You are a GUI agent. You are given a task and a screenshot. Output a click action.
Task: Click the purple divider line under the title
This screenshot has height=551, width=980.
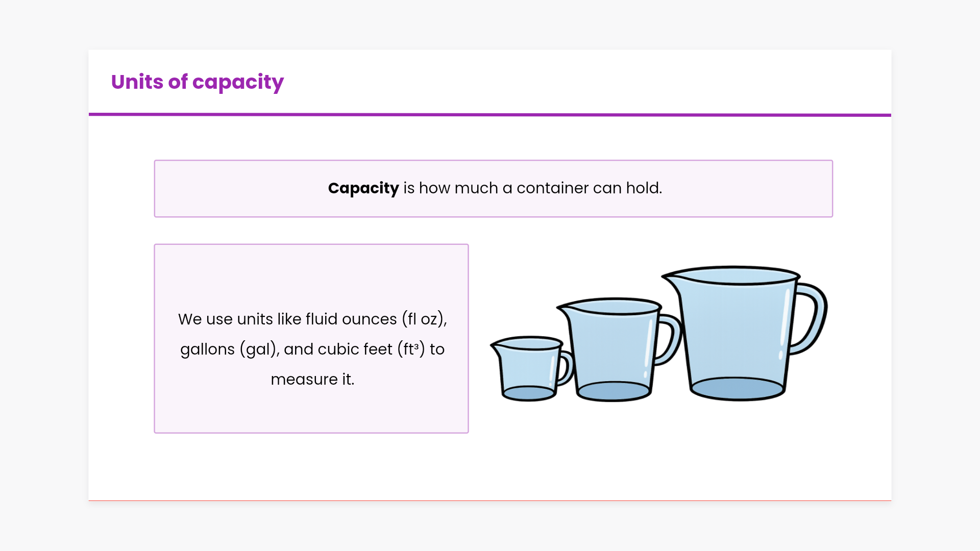click(x=489, y=115)
